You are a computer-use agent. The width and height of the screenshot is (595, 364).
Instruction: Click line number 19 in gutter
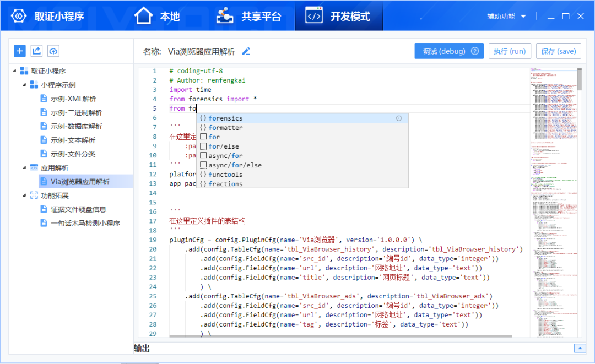(x=153, y=240)
